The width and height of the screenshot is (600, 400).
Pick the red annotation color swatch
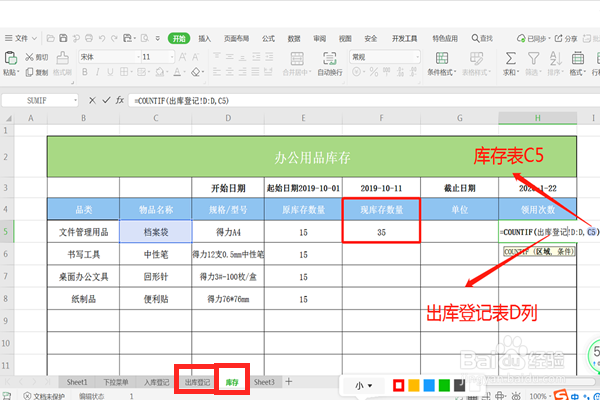coord(398,385)
